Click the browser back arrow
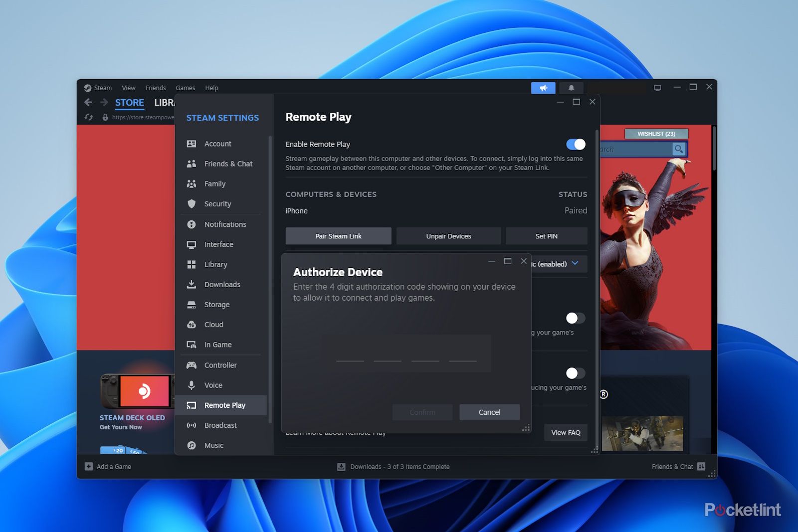This screenshot has height=532, width=798. point(88,102)
